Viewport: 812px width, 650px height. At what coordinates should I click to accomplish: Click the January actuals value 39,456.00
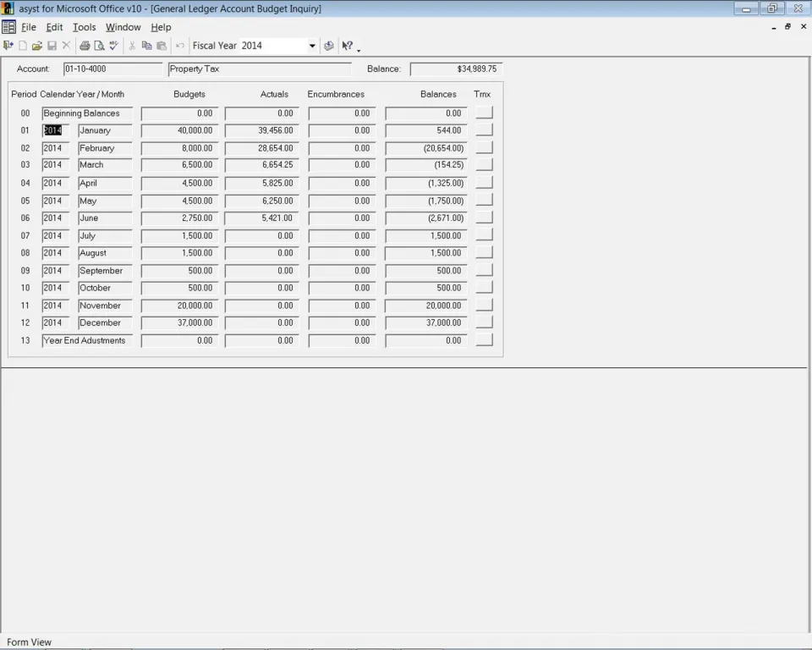click(x=262, y=130)
